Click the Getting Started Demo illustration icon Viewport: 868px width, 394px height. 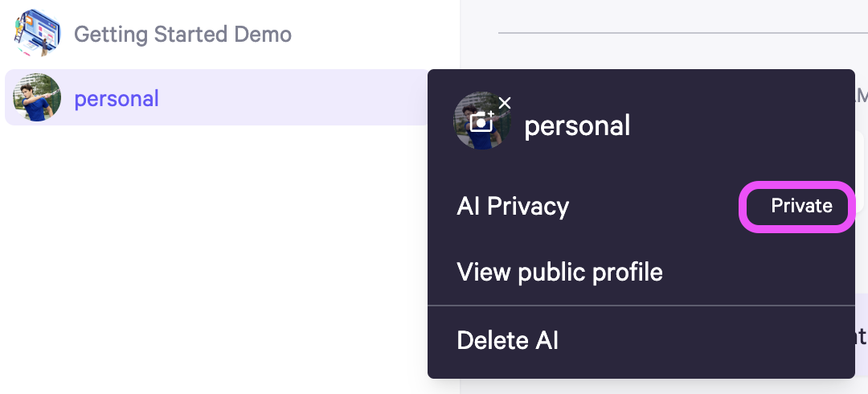[x=36, y=33]
